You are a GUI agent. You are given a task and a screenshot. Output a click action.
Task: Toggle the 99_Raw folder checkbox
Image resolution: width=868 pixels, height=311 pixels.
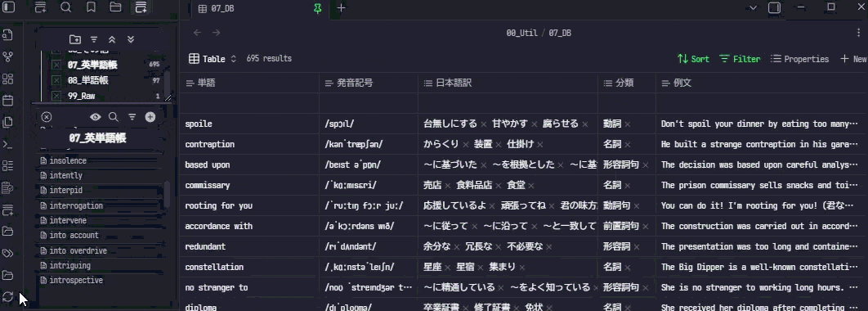coord(56,96)
